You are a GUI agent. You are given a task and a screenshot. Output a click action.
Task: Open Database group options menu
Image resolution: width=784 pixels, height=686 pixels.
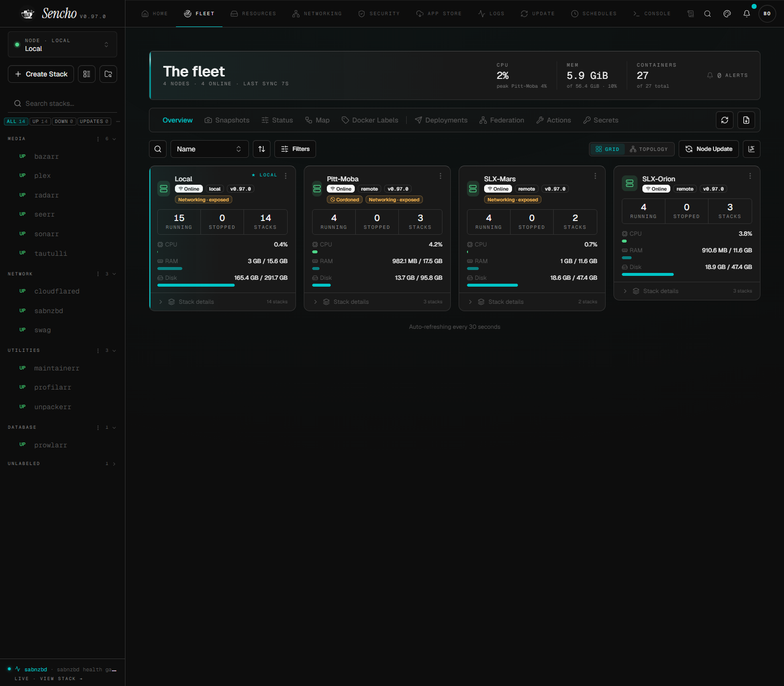pos(98,428)
